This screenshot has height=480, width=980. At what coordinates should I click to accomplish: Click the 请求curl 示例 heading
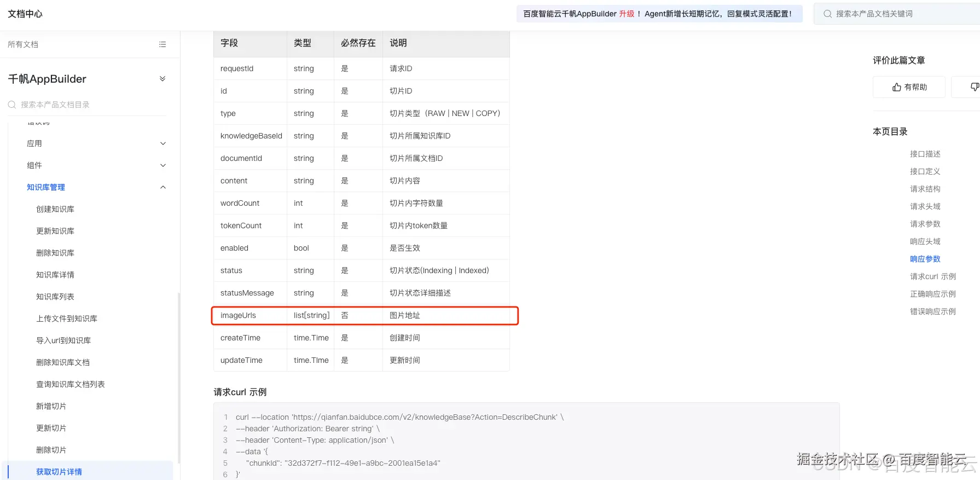240,392
